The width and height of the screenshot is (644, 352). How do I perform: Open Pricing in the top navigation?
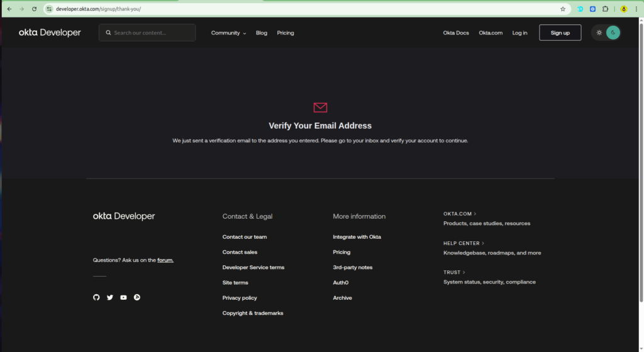click(x=286, y=33)
